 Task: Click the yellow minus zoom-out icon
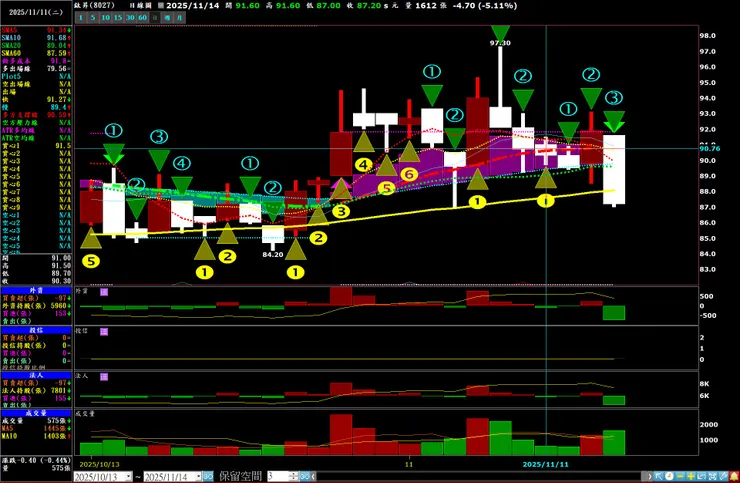[680, 476]
